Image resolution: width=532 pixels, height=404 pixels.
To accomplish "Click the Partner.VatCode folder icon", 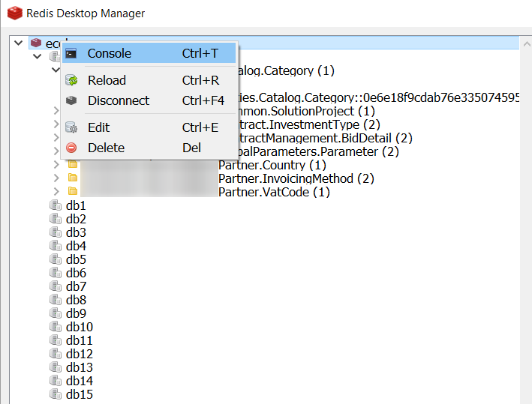I will 73,191.
